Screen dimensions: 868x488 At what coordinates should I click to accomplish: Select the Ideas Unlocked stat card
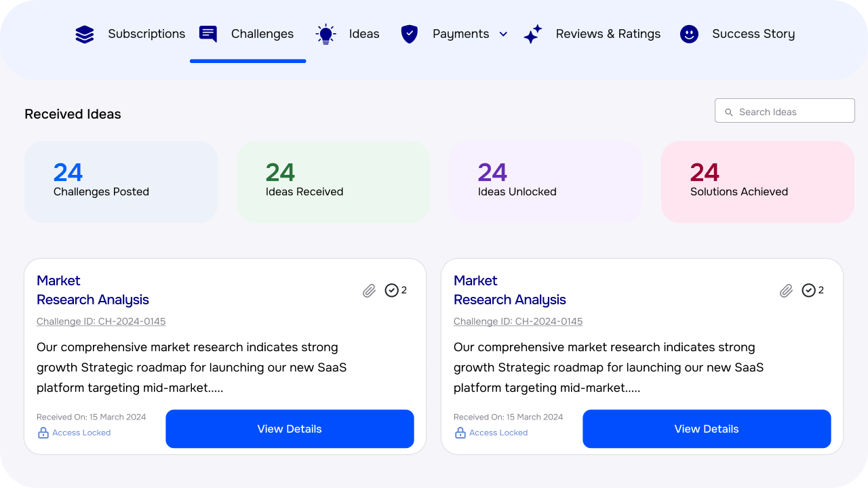[545, 182]
